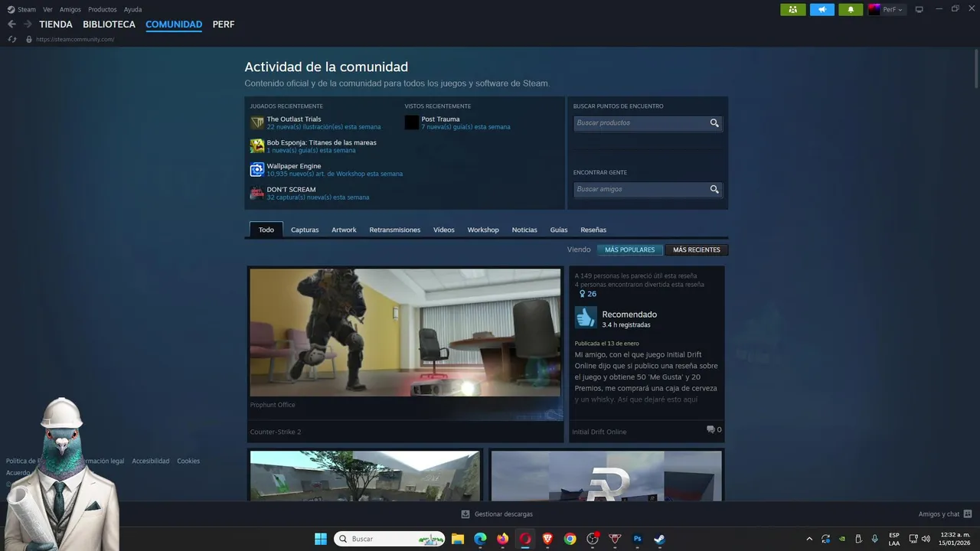The height and width of the screenshot is (551, 980).
Task: Select the COMUNIDAD navigation tab
Action: [174, 24]
